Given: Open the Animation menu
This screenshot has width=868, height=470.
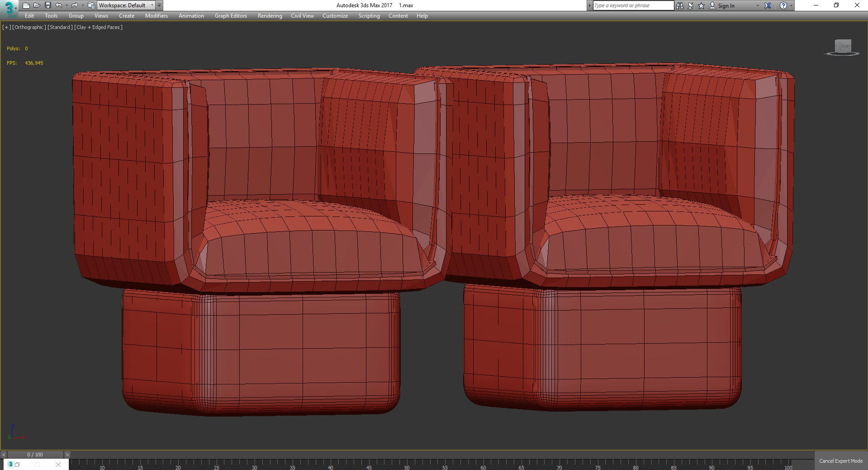Looking at the screenshot, I should [x=191, y=16].
